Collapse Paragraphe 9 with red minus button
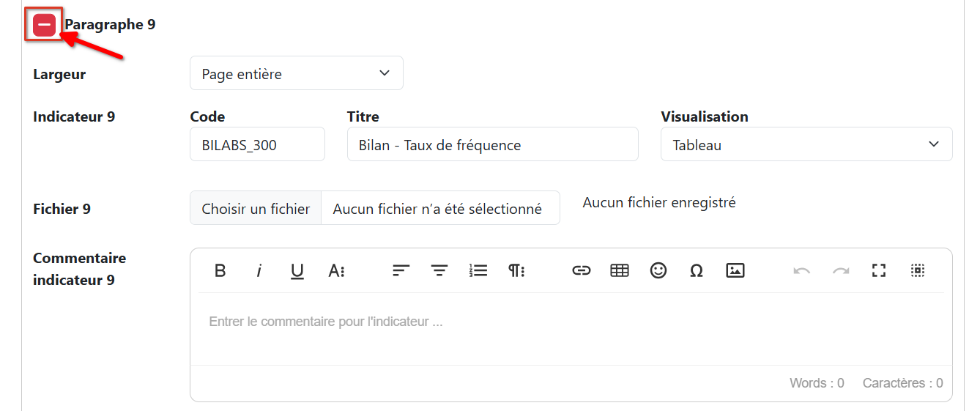980x411 pixels. (x=45, y=25)
